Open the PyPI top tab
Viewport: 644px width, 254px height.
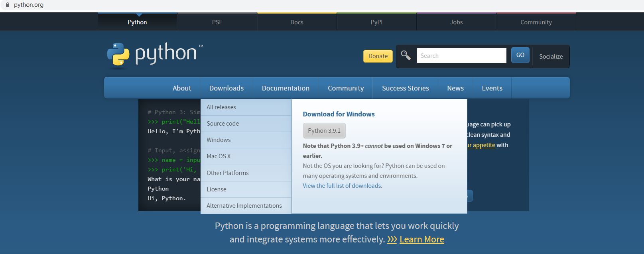376,22
